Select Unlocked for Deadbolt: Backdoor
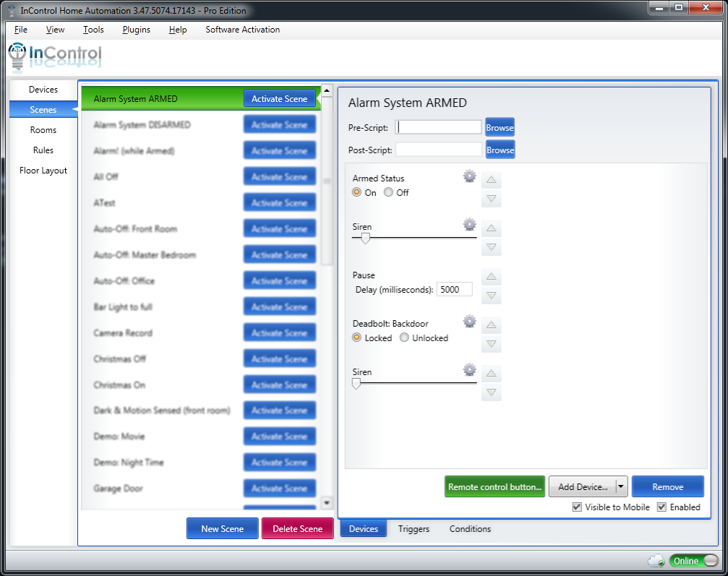 click(405, 338)
